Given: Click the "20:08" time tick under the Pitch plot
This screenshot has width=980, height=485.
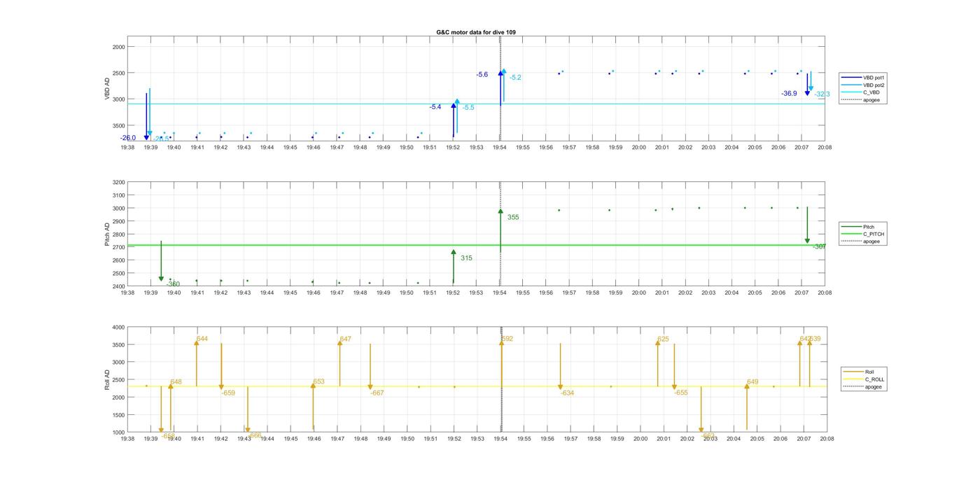Looking at the screenshot, I should click(x=825, y=293).
